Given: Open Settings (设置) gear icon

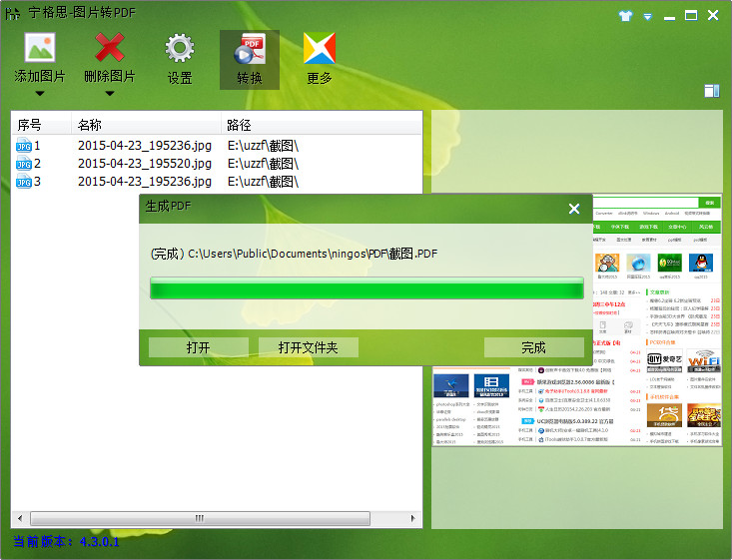Looking at the screenshot, I should [180, 48].
